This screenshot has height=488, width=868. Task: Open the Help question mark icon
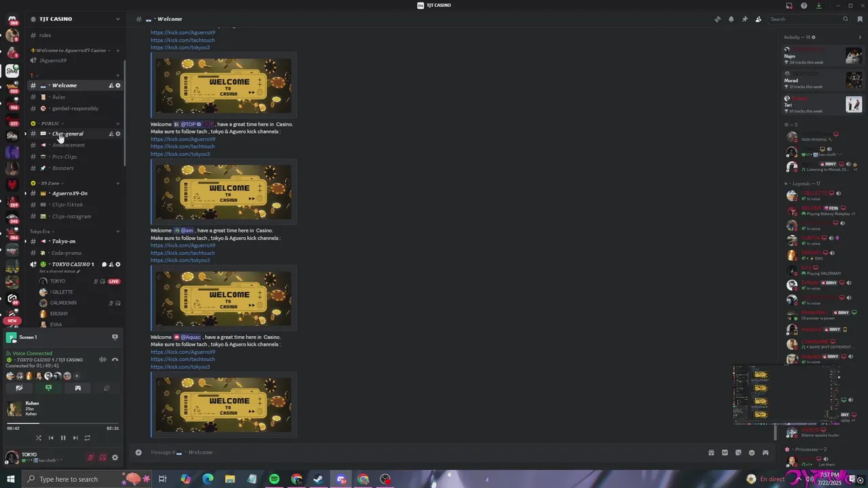pos(804,5)
